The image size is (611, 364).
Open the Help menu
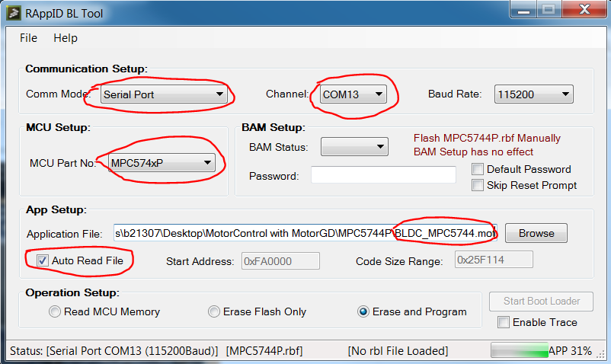66,38
